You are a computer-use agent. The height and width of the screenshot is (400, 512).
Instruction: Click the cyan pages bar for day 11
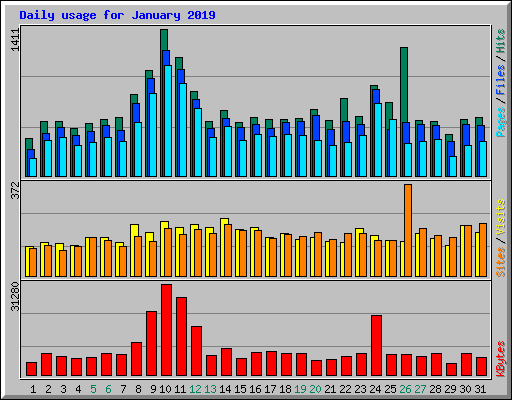click(x=183, y=130)
